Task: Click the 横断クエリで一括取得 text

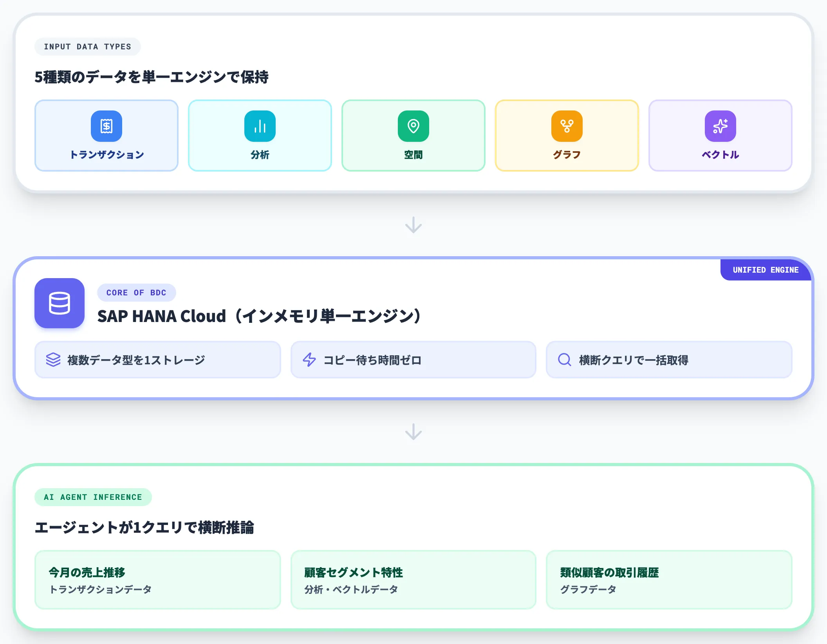Action: pyautogui.click(x=634, y=360)
